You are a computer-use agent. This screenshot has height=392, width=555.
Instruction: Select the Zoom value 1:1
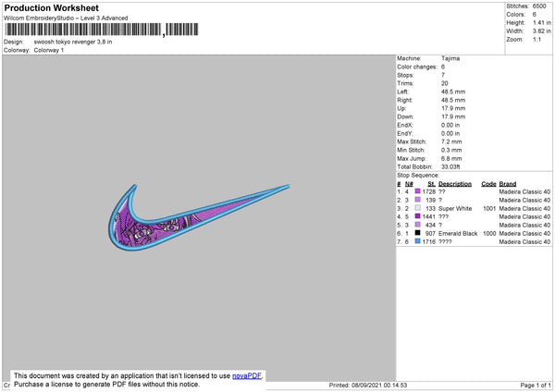536,39
